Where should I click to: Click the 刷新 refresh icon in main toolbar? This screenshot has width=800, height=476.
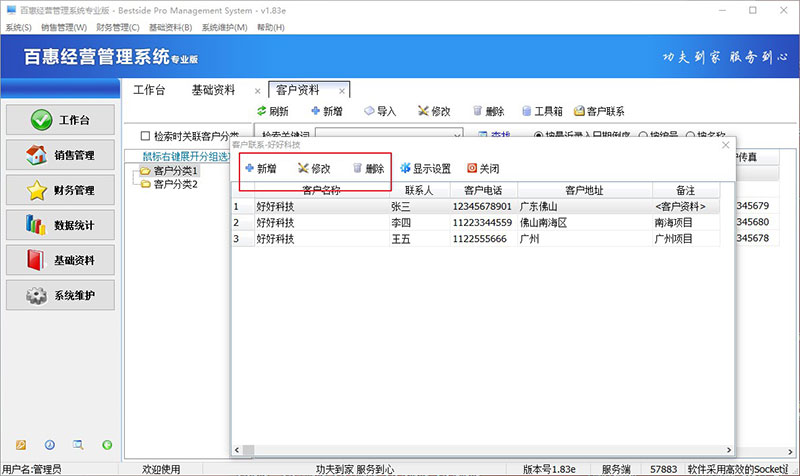click(263, 112)
